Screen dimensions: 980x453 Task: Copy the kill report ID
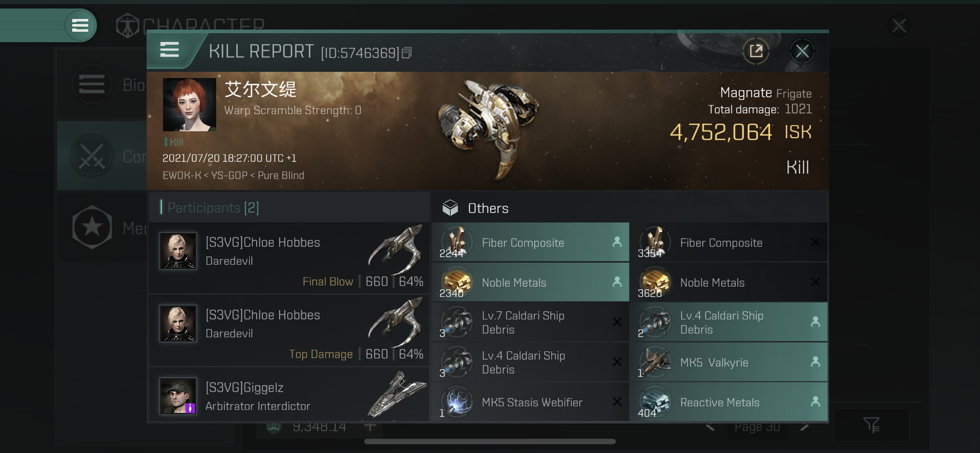pyautogui.click(x=407, y=53)
